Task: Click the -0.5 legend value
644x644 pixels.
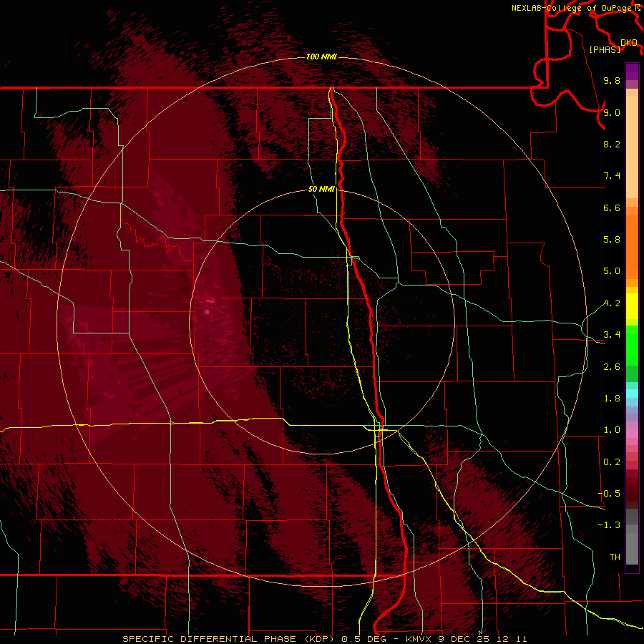Action: coord(609,494)
